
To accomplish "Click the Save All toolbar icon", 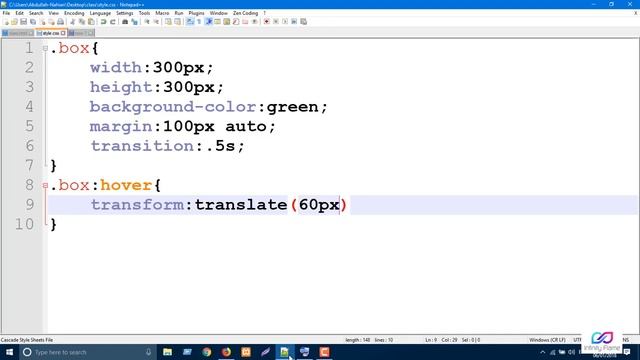I will click(33, 22).
